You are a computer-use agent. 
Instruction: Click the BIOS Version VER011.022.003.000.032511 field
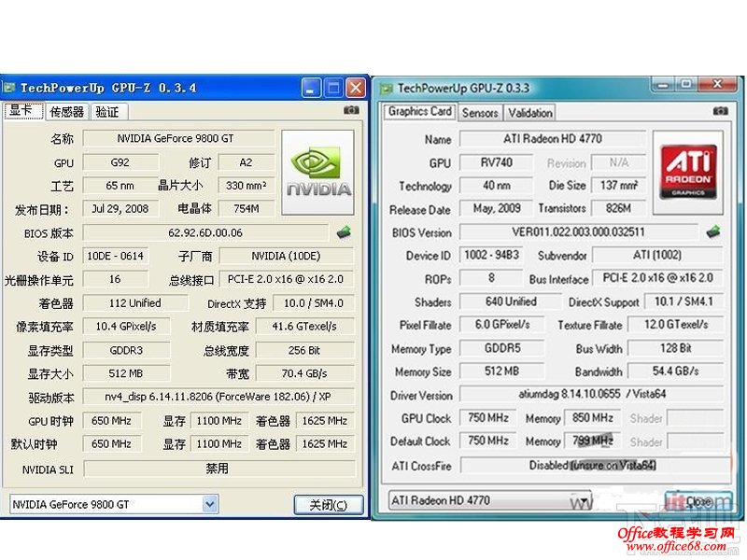(x=578, y=231)
